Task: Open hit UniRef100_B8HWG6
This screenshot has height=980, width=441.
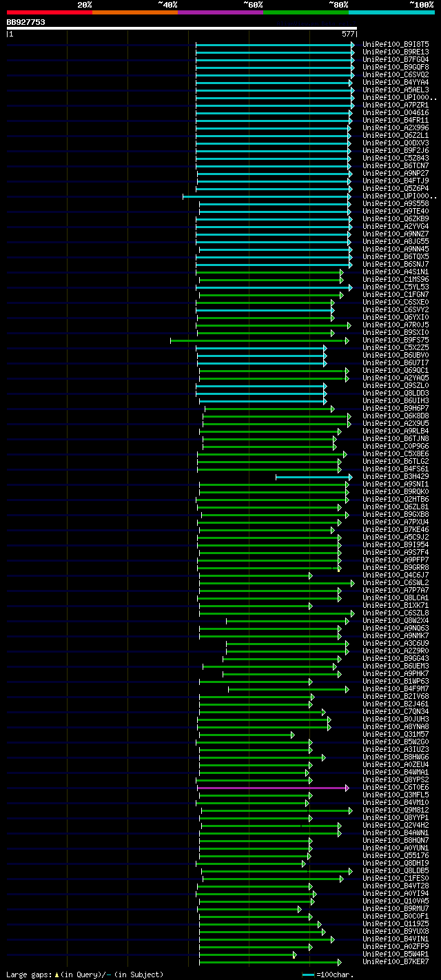Action: pyautogui.click(x=396, y=757)
